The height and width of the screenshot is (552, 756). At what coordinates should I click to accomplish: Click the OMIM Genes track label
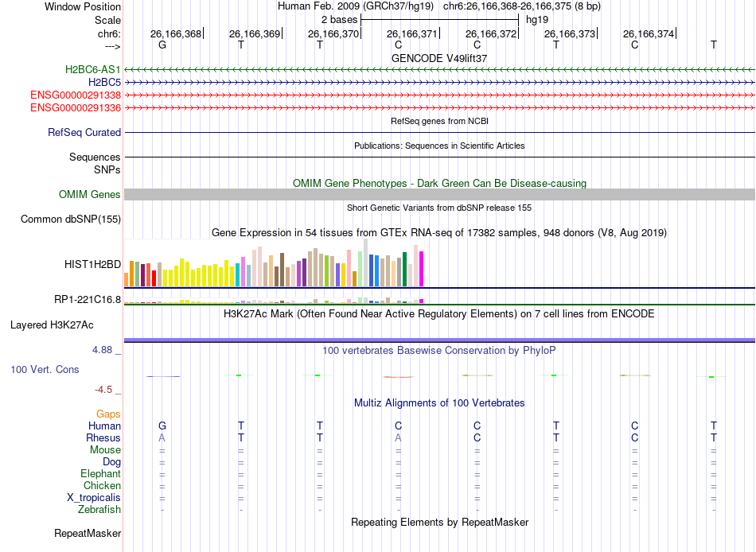(x=89, y=194)
